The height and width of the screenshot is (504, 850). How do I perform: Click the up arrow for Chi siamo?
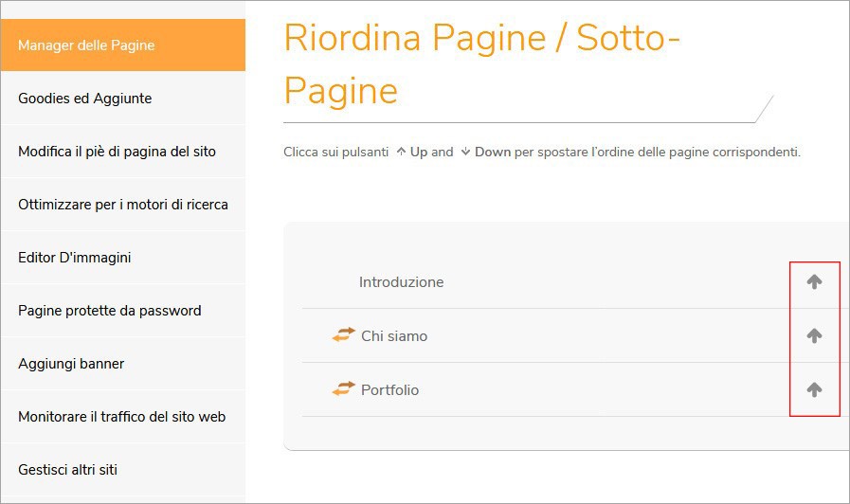814,336
